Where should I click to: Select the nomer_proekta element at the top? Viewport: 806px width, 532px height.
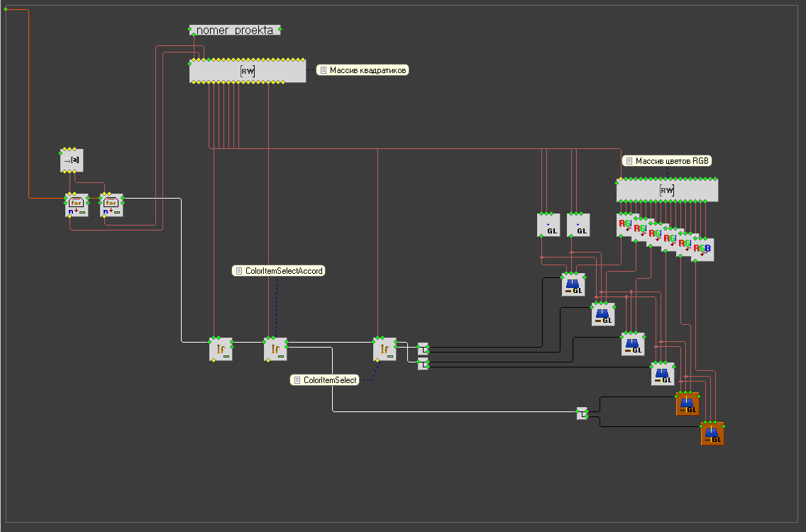[x=235, y=31]
